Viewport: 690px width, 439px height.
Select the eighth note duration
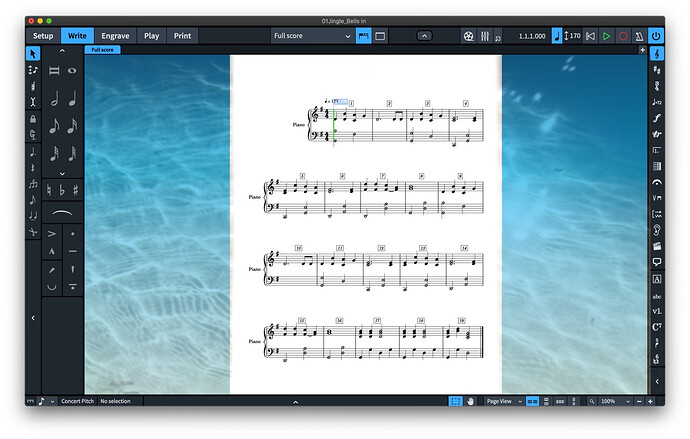click(x=54, y=126)
